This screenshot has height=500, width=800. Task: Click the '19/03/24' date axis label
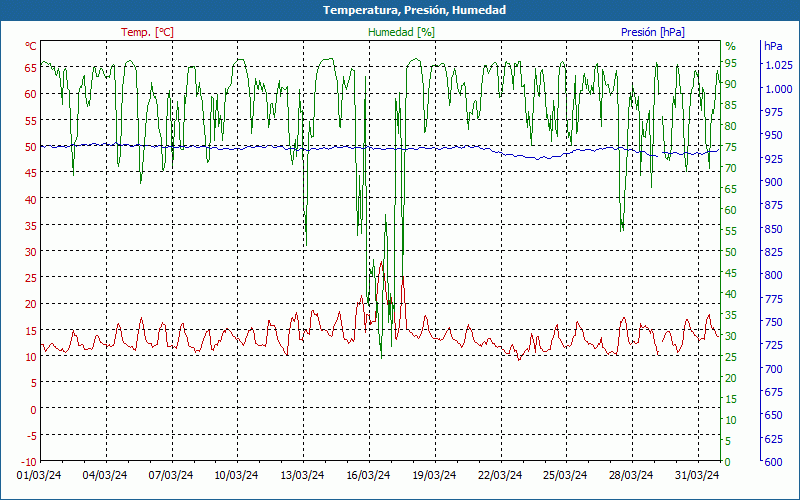pyautogui.click(x=434, y=475)
